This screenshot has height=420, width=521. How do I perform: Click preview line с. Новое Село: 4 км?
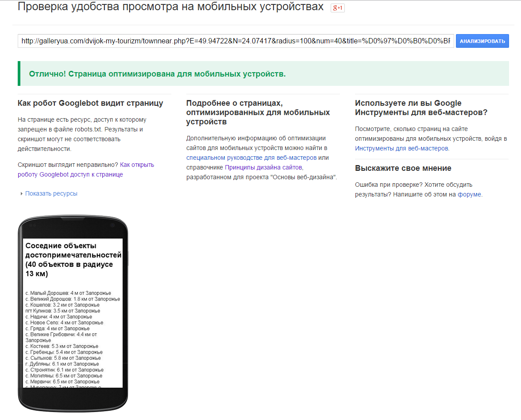(x=65, y=323)
